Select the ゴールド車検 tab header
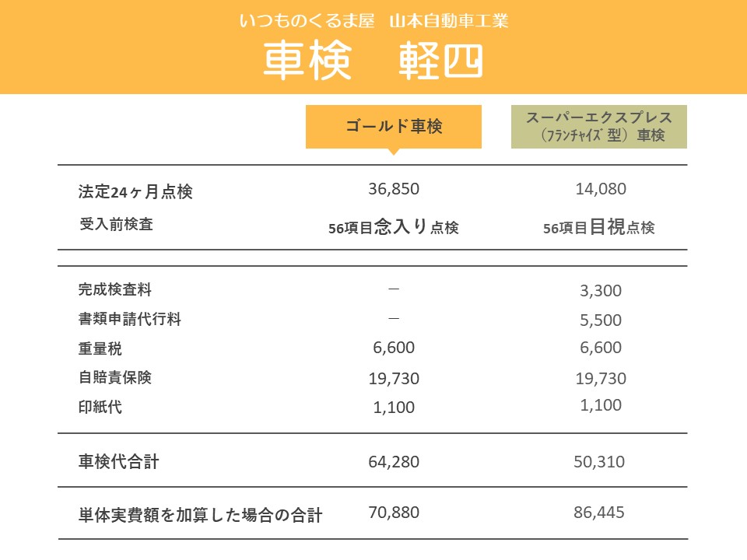 394,127
